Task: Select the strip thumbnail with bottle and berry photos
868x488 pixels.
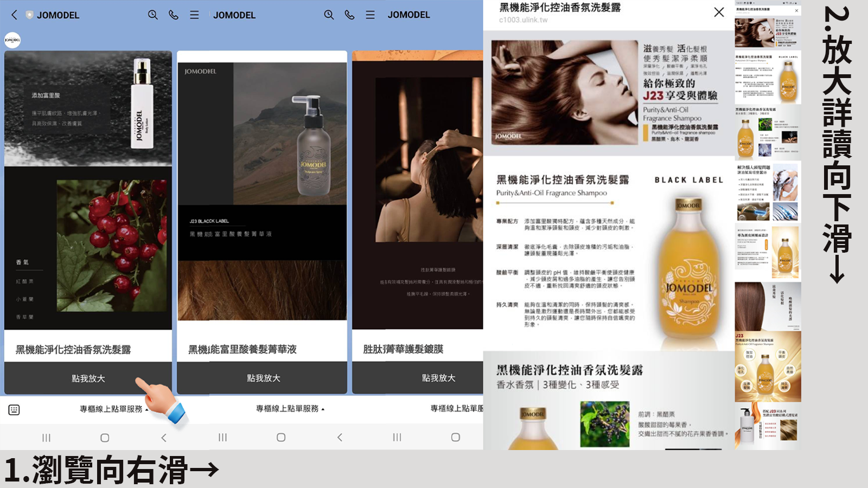Action: [x=768, y=132]
